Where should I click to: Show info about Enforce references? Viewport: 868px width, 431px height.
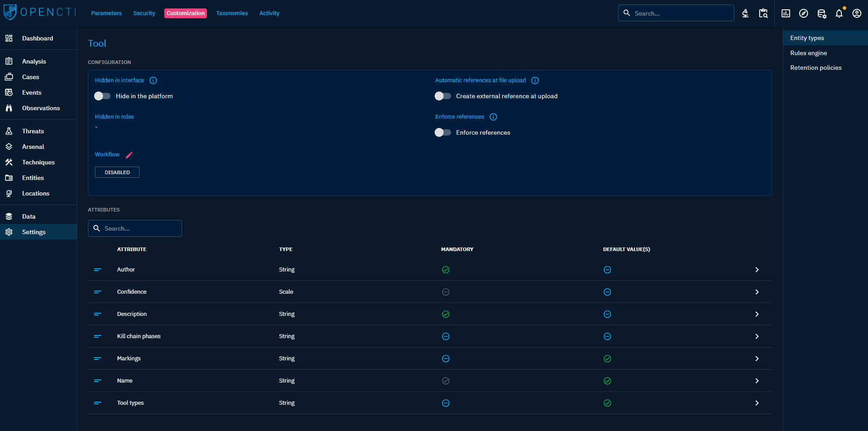click(x=493, y=117)
